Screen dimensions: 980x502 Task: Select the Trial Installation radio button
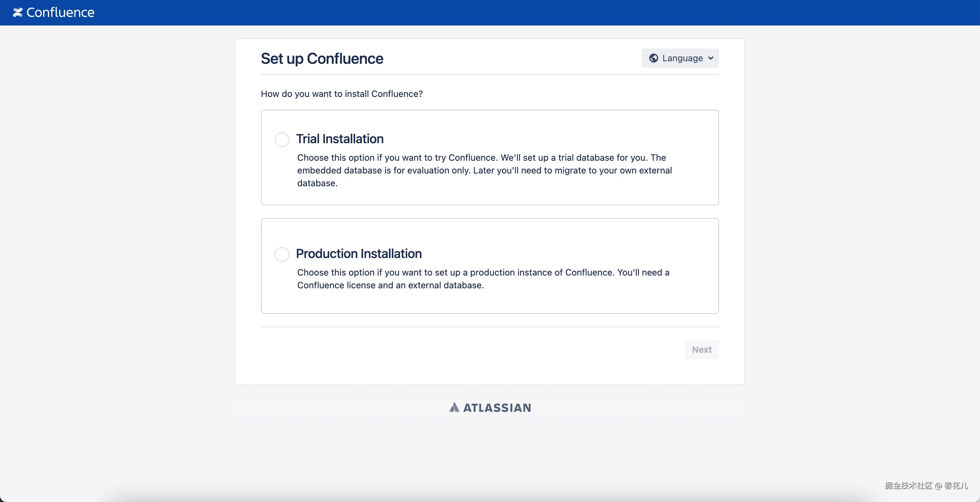pos(282,140)
